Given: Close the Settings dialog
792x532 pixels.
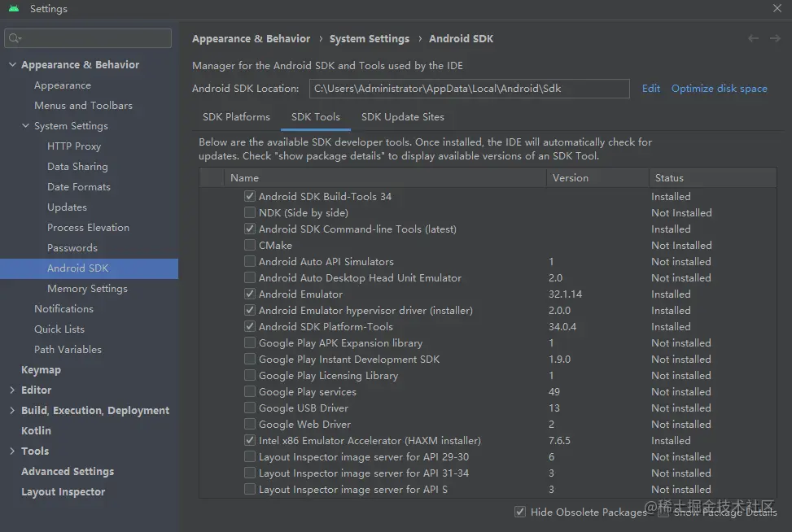Looking at the screenshot, I should 777,8.
